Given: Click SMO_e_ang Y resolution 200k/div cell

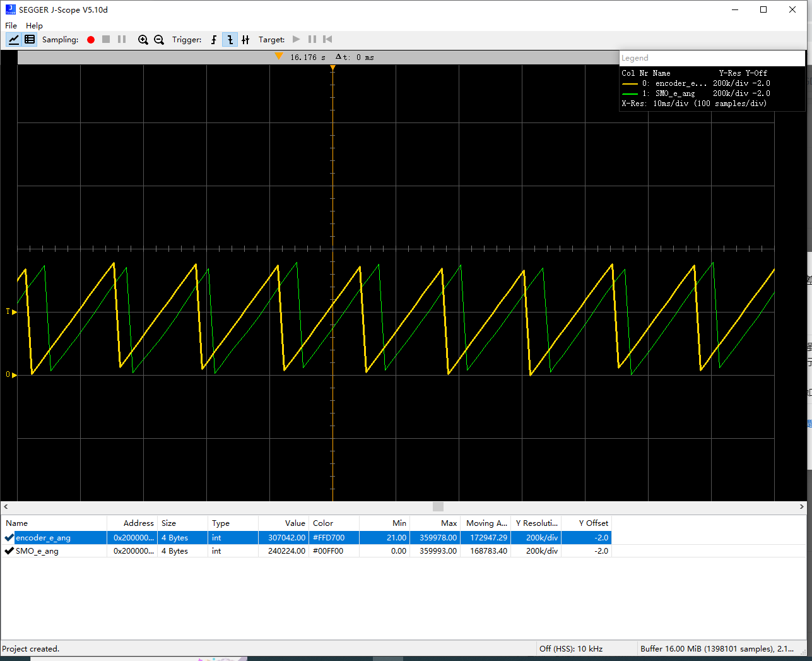Looking at the screenshot, I should [x=536, y=551].
